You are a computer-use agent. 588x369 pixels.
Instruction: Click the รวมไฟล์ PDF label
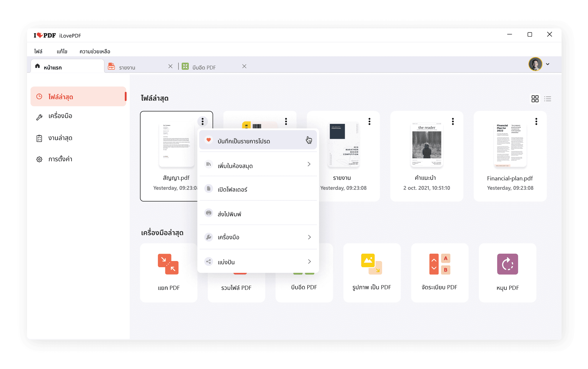tap(236, 288)
